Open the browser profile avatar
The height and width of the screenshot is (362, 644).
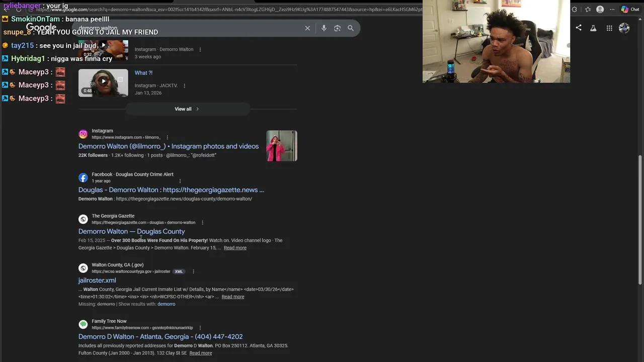tap(600, 9)
